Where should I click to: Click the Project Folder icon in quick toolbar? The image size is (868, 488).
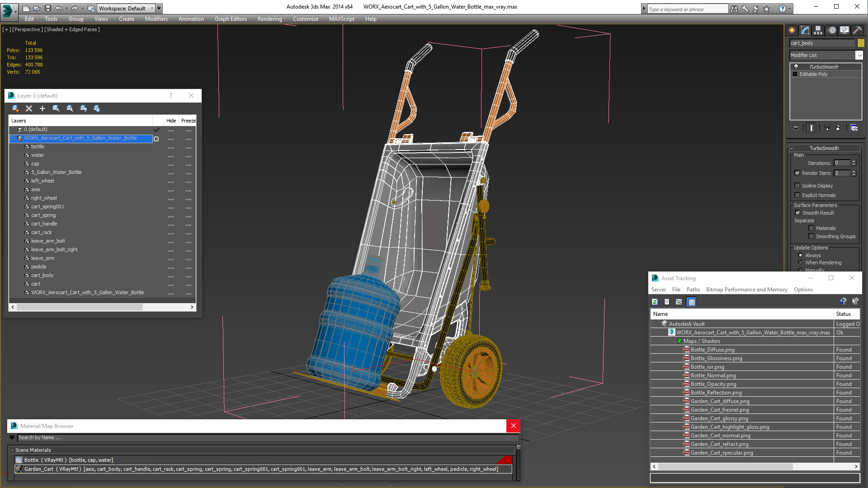[x=91, y=8]
